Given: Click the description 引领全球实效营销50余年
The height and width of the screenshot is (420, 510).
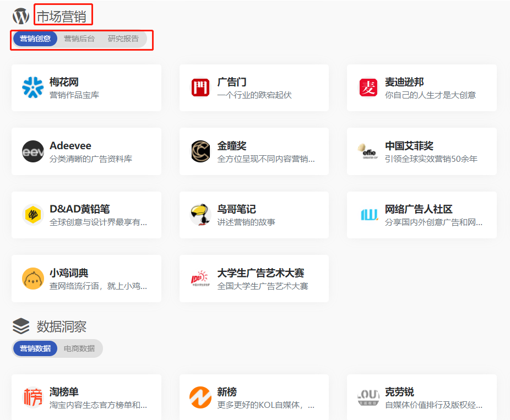Looking at the screenshot, I should pyautogui.click(x=431, y=159).
